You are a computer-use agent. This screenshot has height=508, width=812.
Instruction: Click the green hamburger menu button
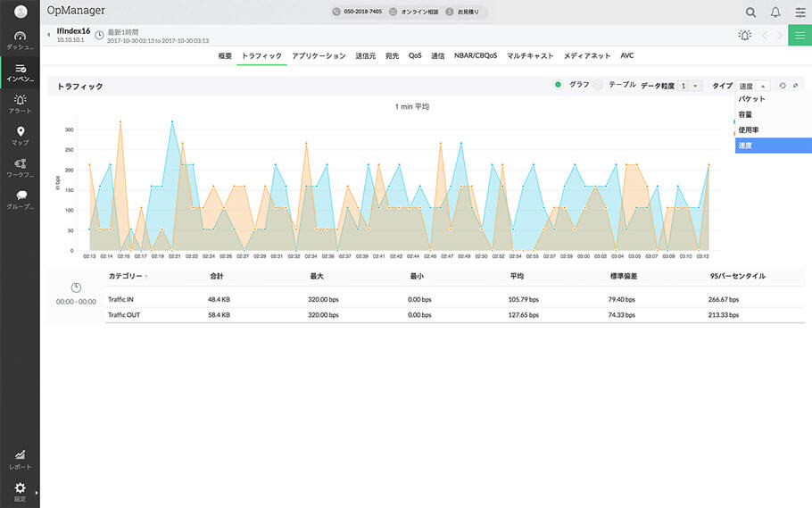(800, 36)
